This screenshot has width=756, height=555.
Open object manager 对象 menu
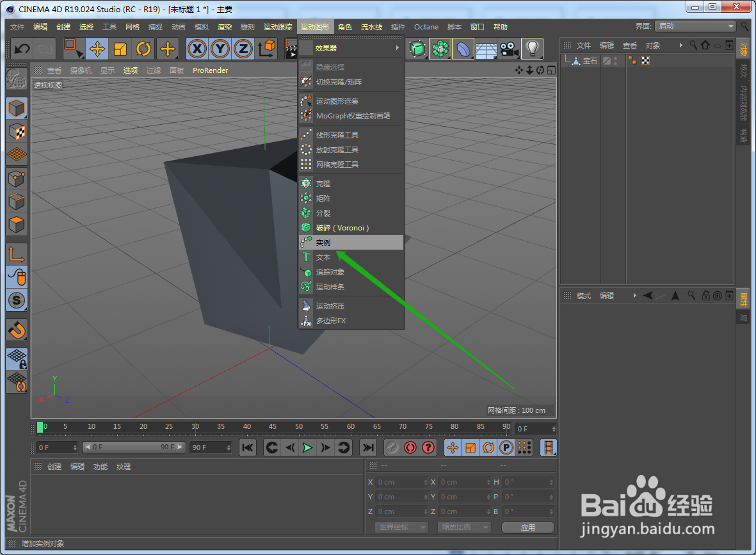(653, 45)
